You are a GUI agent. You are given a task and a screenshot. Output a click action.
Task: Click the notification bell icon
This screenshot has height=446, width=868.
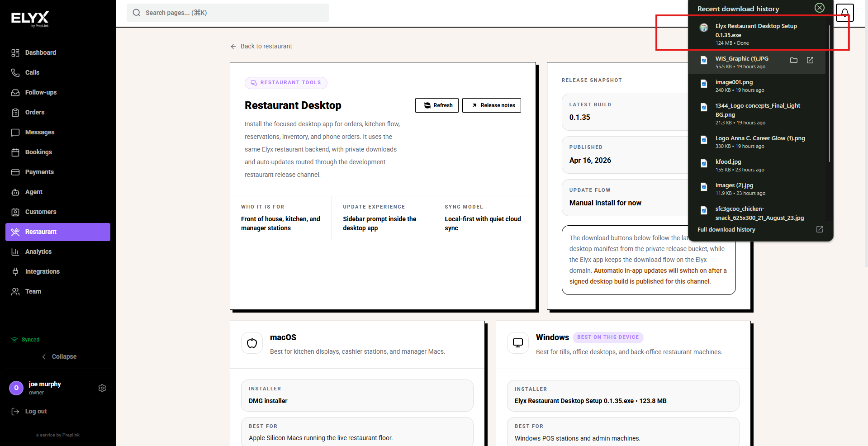[844, 13]
